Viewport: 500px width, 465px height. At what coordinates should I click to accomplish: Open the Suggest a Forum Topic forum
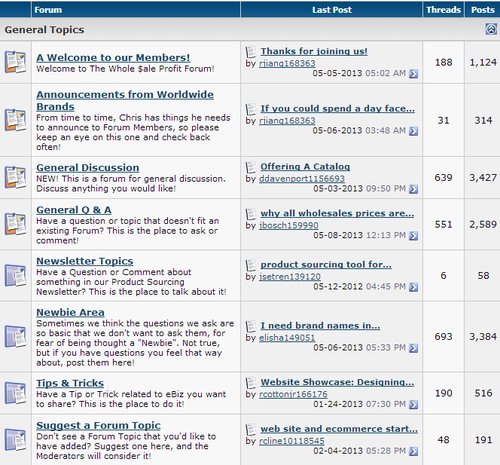coord(98,426)
